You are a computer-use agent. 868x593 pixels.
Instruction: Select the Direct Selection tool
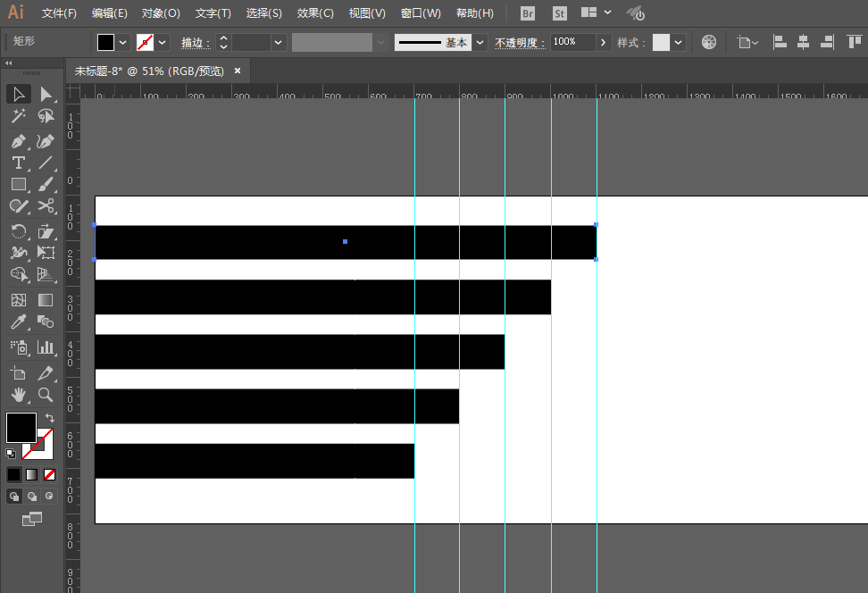click(46, 94)
